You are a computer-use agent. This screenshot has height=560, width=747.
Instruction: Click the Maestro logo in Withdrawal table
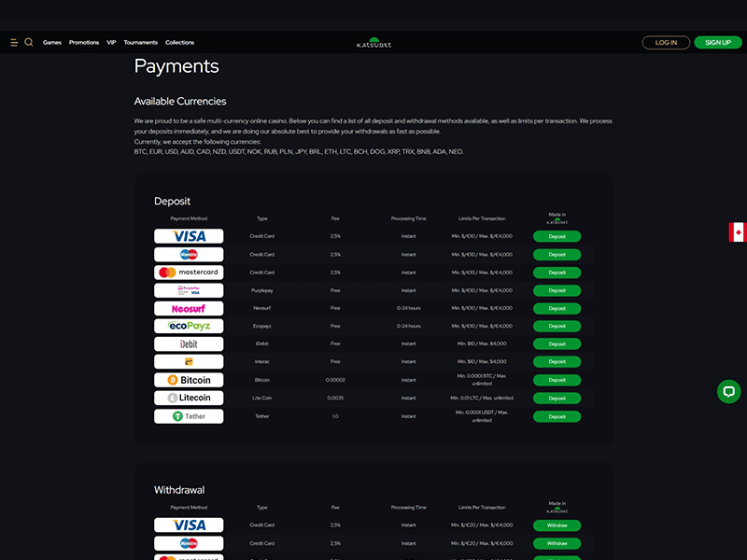pyautogui.click(x=189, y=543)
